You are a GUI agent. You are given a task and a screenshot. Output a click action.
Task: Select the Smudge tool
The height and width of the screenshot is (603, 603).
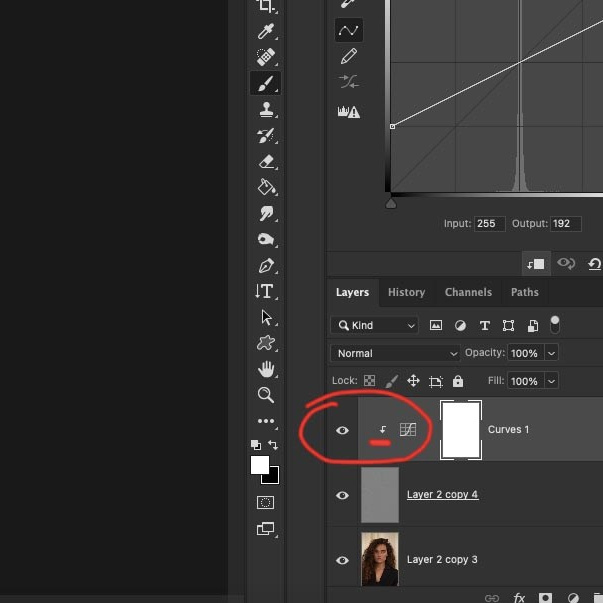pyautogui.click(x=266, y=213)
